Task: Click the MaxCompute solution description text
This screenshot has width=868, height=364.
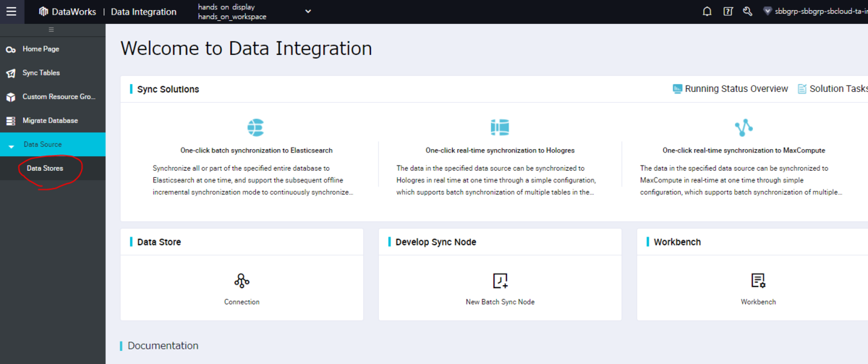Action: 741,180
